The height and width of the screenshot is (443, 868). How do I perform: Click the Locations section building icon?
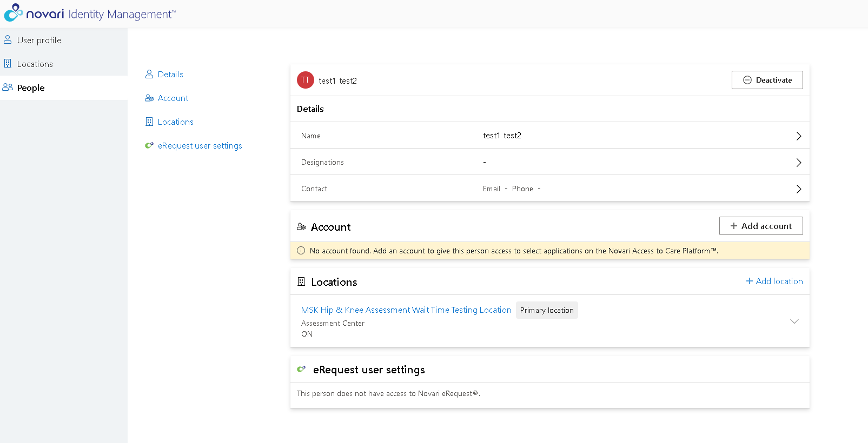301,281
